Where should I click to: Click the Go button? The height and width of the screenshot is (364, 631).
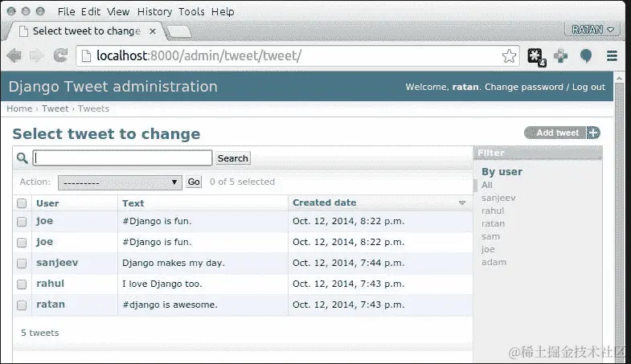tap(194, 182)
